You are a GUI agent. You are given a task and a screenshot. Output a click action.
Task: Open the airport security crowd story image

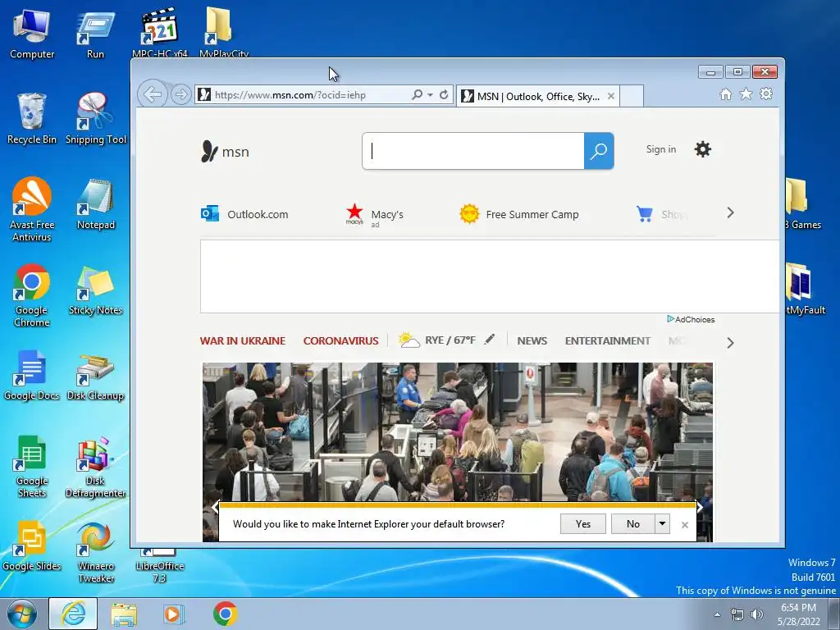pyautogui.click(x=458, y=431)
